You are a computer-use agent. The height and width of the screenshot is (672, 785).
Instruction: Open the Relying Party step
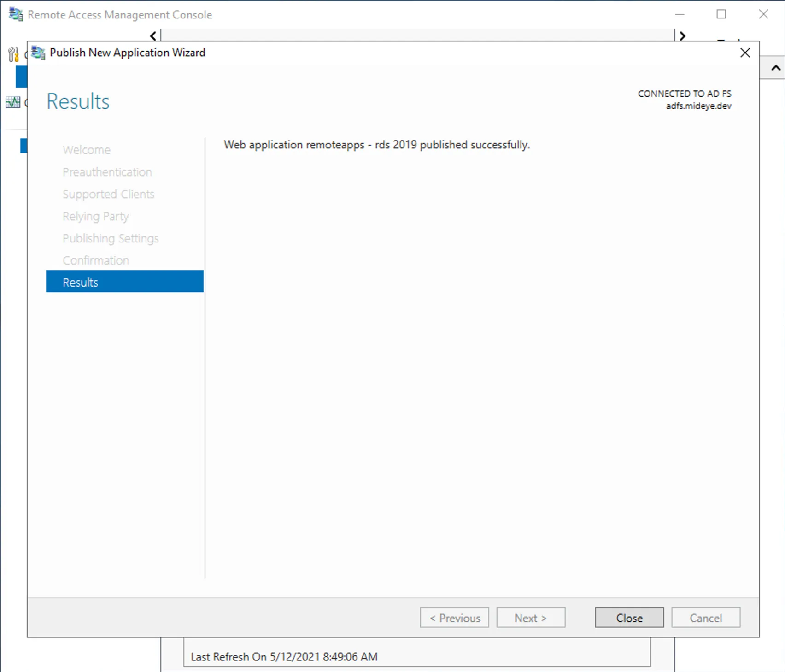point(95,216)
